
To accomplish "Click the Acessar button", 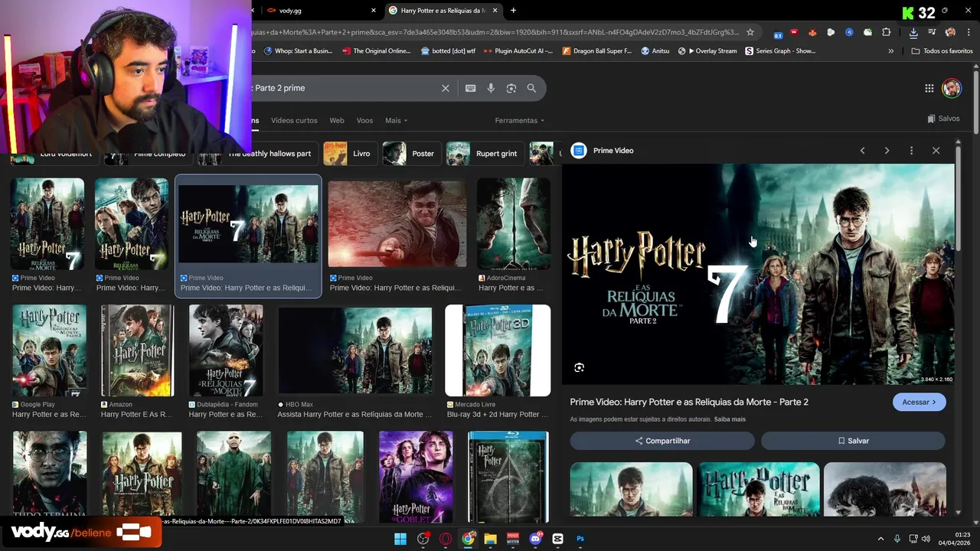I will (919, 402).
